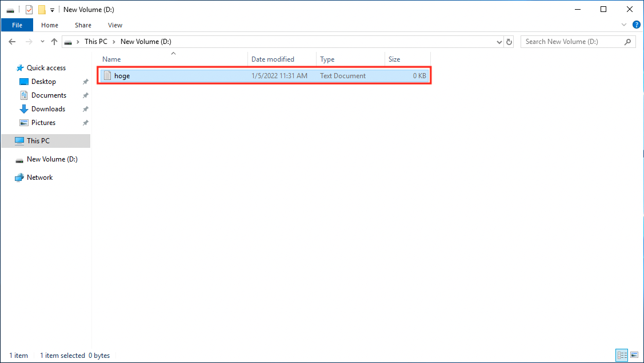Enable details view from the status bar
644x363 pixels.
[x=622, y=355]
